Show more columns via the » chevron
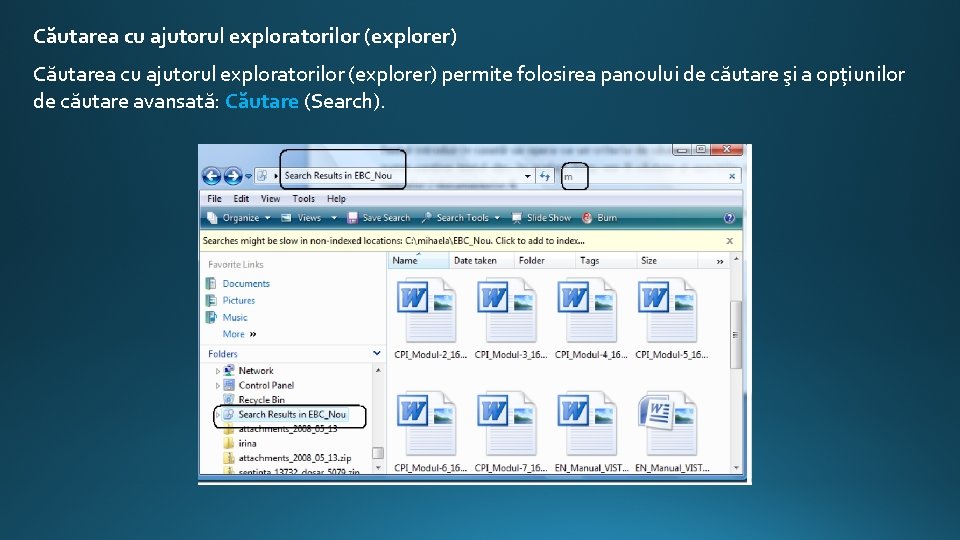This screenshot has height=540, width=960. 719,261
